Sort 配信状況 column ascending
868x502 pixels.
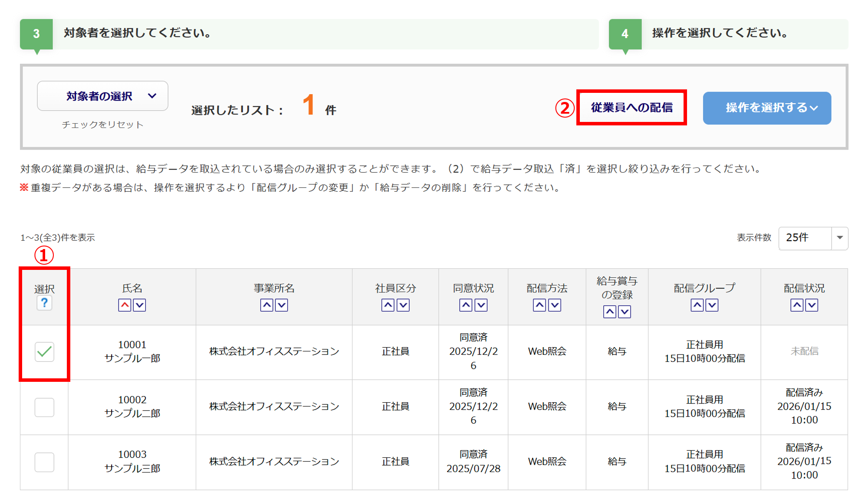pyautogui.click(x=797, y=305)
